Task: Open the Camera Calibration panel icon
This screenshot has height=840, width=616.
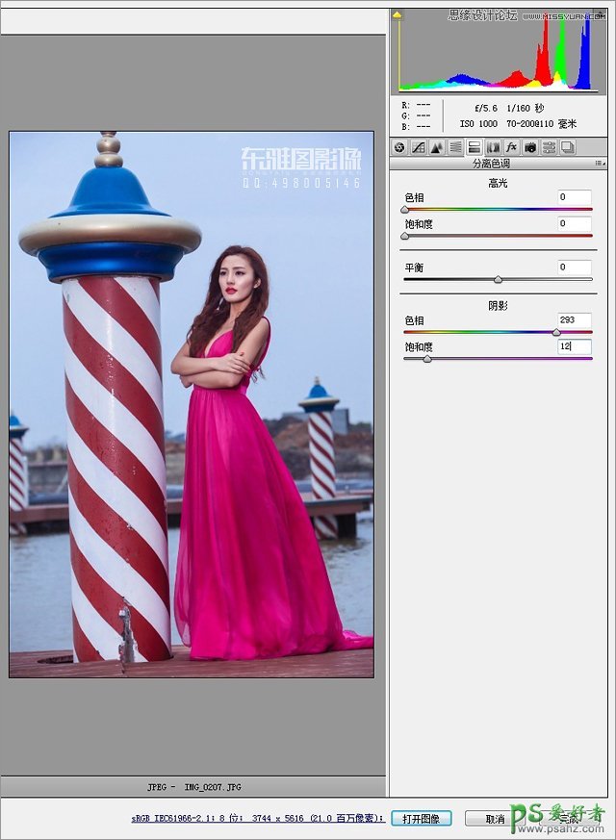Action: (530, 147)
